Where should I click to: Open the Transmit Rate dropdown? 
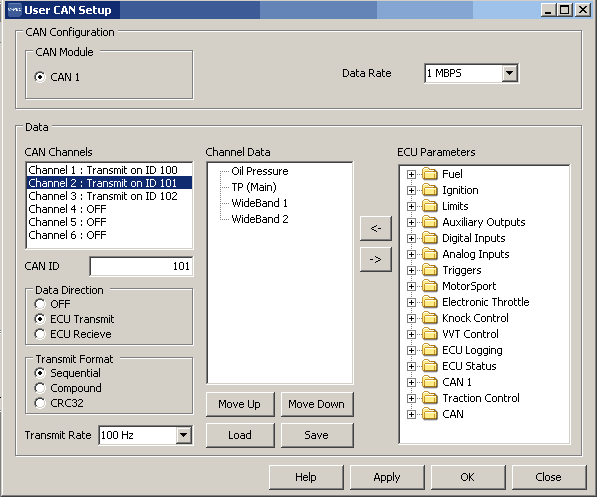[x=184, y=435]
